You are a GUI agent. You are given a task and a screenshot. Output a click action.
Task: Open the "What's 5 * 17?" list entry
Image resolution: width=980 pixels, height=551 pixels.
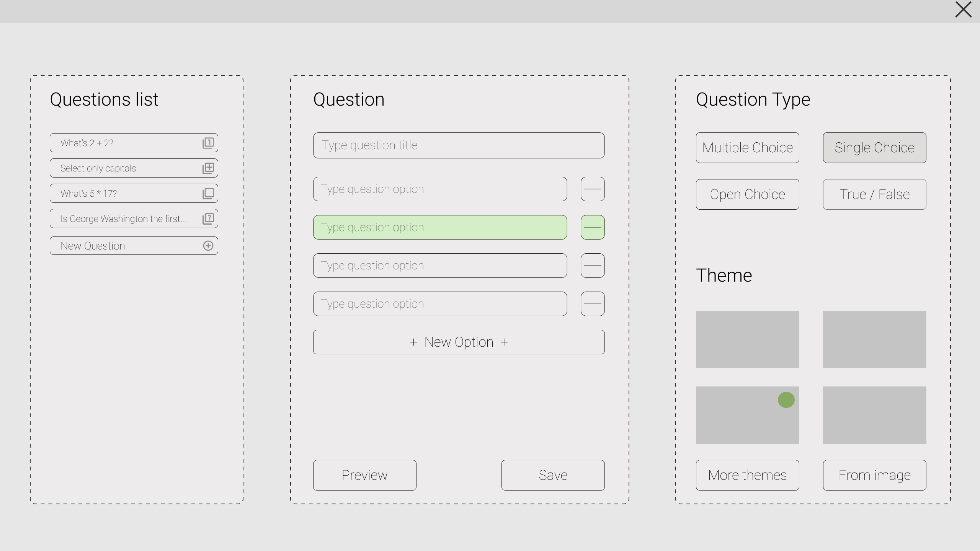122,193
